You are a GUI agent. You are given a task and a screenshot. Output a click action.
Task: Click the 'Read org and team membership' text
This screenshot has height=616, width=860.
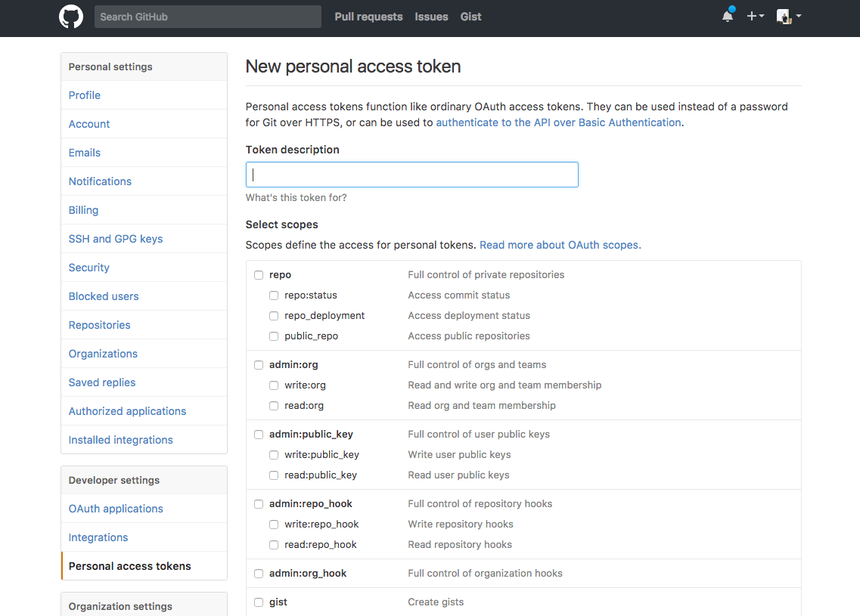point(482,406)
